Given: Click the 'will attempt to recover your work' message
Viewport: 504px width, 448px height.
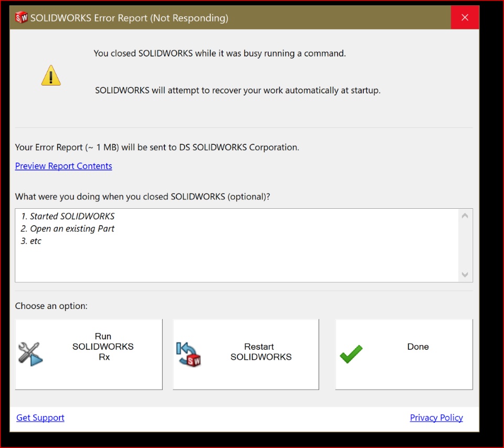Looking at the screenshot, I should click(238, 90).
